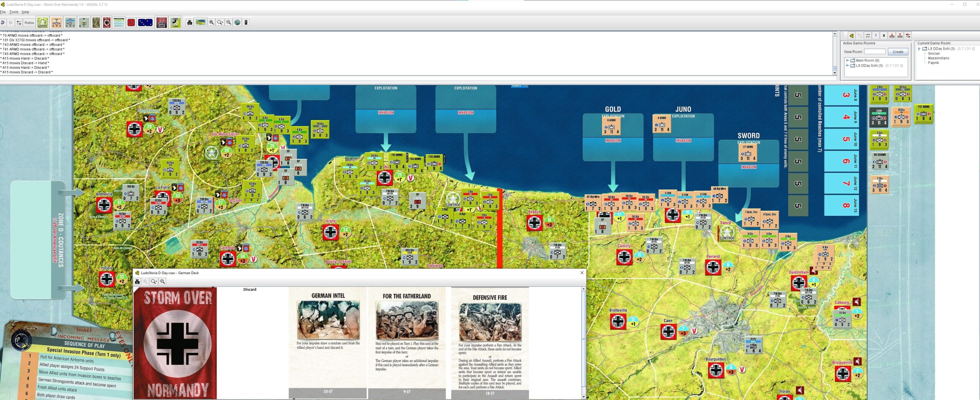Zoom out on the main map
The height and width of the screenshot is (400, 980).
(x=229, y=23)
